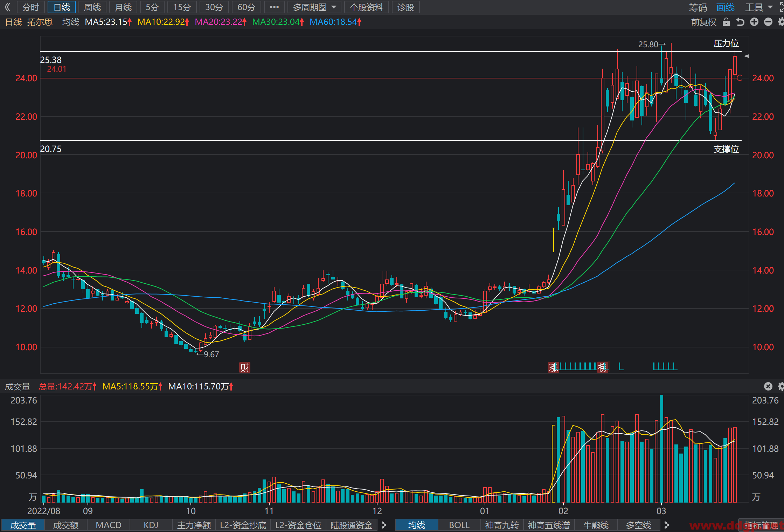Click the MA60:18.54 legend label
Viewport: 784px width, 532px height.
(335, 22)
